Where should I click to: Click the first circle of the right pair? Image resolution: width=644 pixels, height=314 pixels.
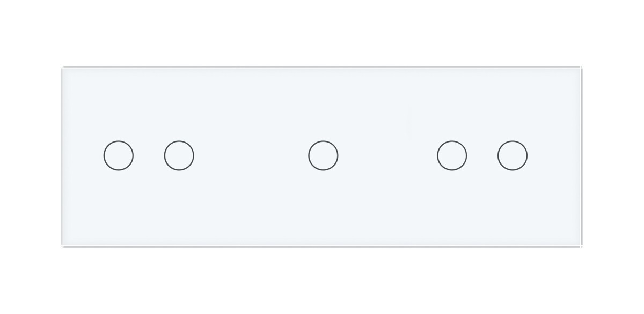pos(452,156)
